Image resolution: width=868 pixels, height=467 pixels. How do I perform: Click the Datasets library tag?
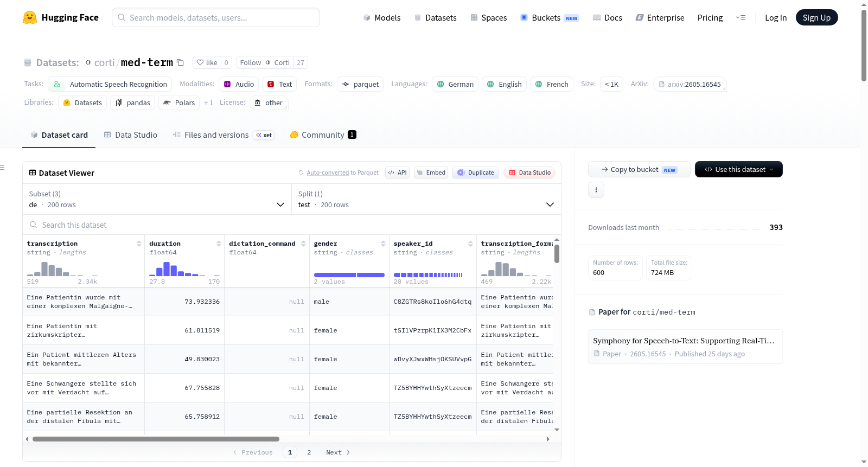[82, 103]
